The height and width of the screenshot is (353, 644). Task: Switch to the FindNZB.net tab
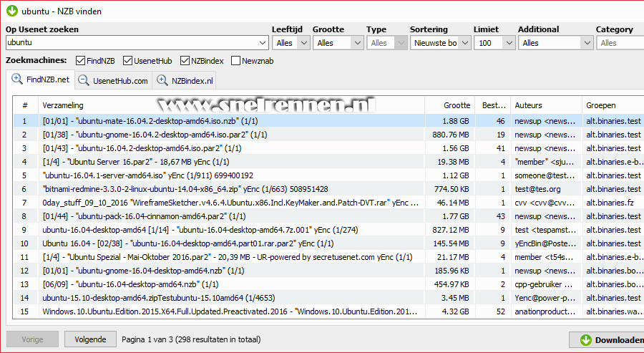click(40, 79)
